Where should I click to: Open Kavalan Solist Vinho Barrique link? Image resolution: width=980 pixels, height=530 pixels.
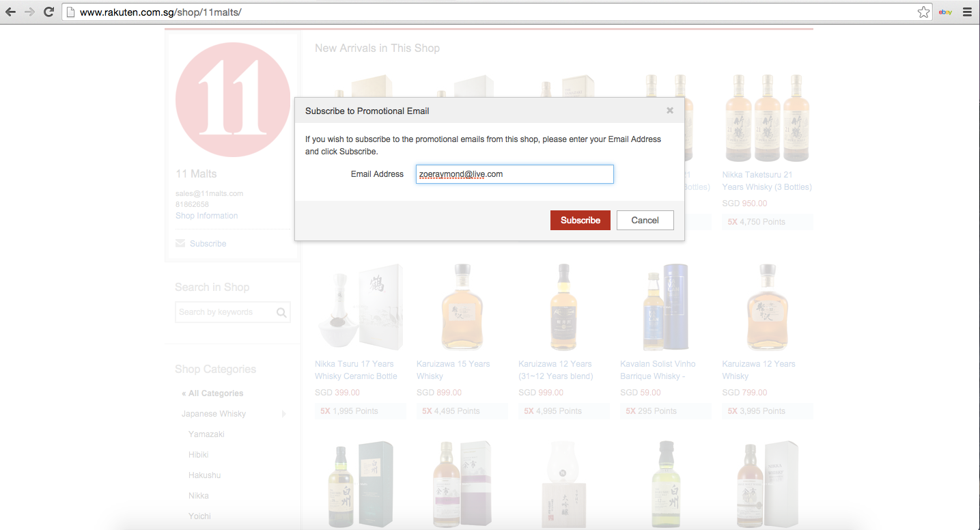click(x=658, y=370)
